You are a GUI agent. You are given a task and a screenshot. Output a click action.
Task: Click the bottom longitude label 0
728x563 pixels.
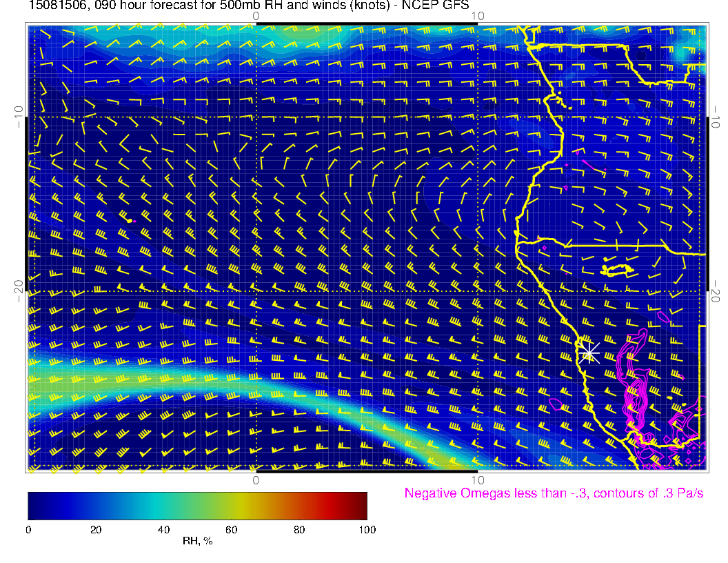pos(256,480)
